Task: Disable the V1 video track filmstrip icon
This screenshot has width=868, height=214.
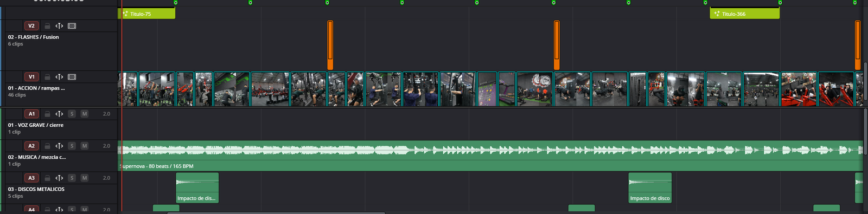Action: pyautogui.click(x=72, y=77)
